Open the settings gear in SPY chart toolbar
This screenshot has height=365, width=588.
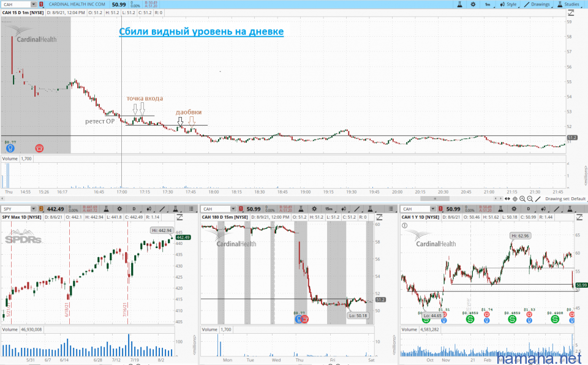pos(119,209)
